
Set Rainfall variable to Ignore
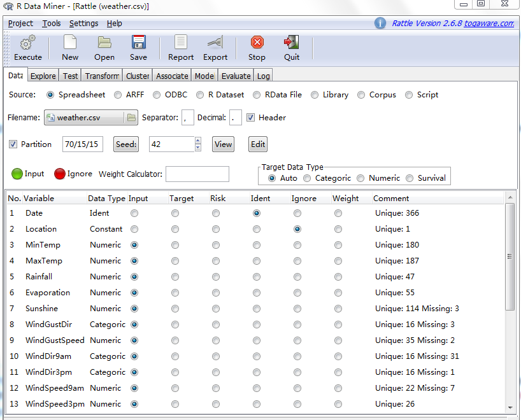pos(297,277)
